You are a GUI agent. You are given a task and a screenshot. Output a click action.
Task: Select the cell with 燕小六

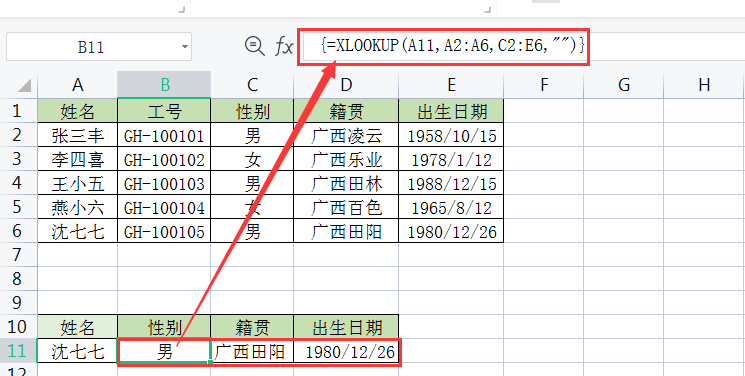(77, 206)
